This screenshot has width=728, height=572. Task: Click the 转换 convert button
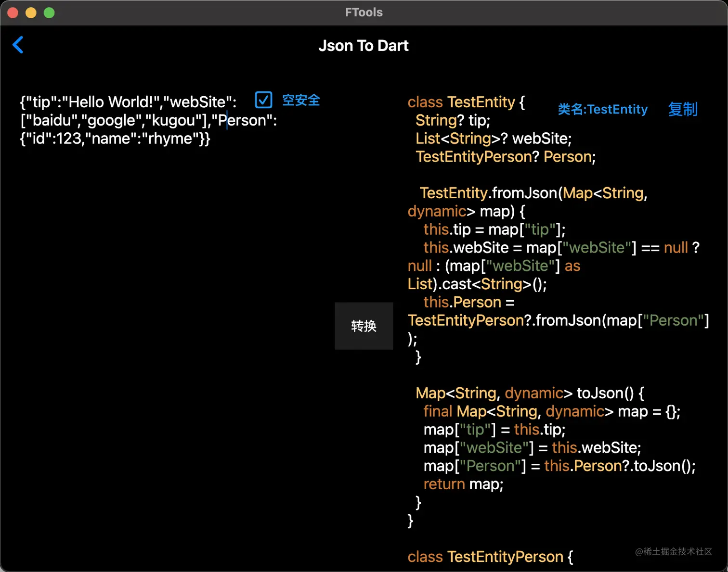click(364, 326)
